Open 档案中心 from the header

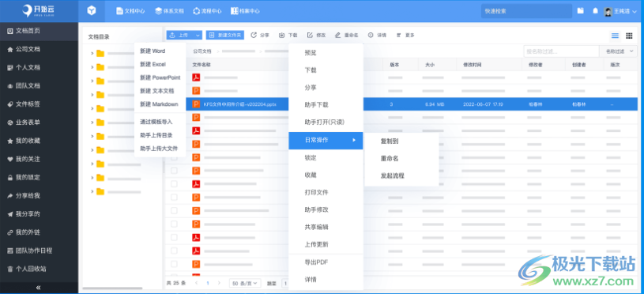click(245, 12)
